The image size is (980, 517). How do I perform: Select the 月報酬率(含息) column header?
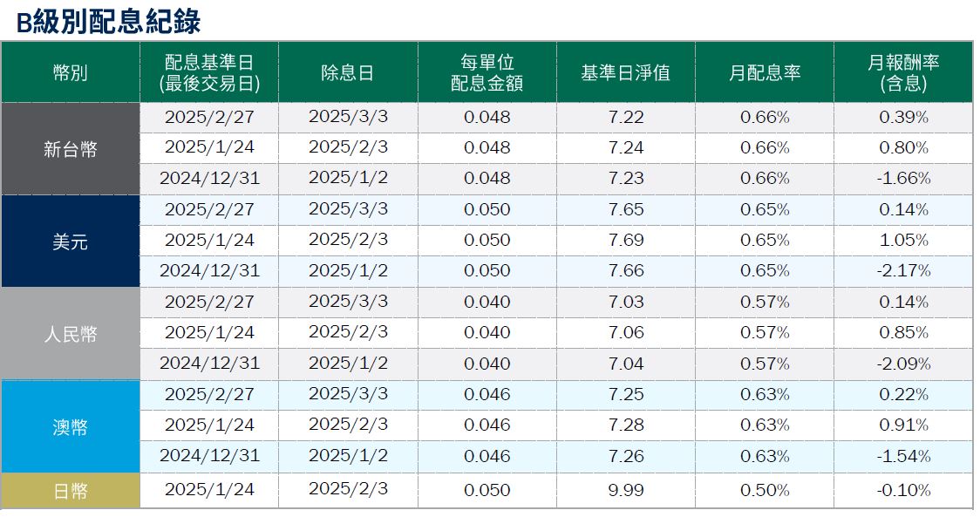[x=902, y=73]
